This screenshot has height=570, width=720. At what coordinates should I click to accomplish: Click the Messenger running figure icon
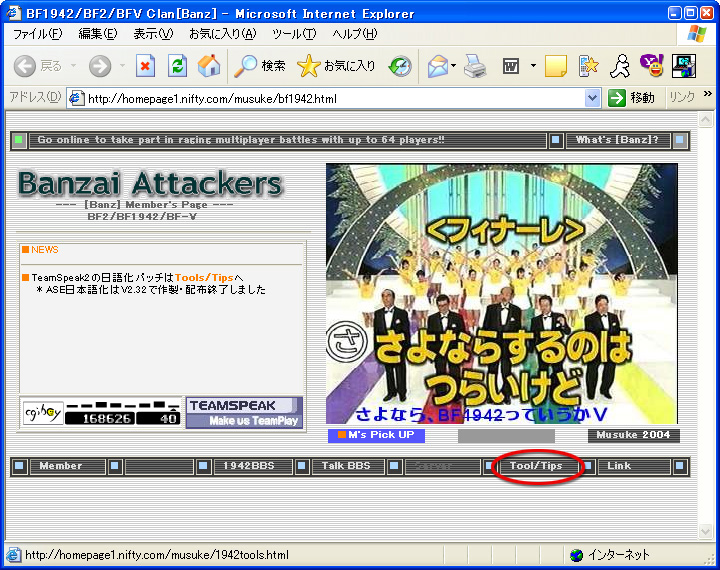(620, 67)
